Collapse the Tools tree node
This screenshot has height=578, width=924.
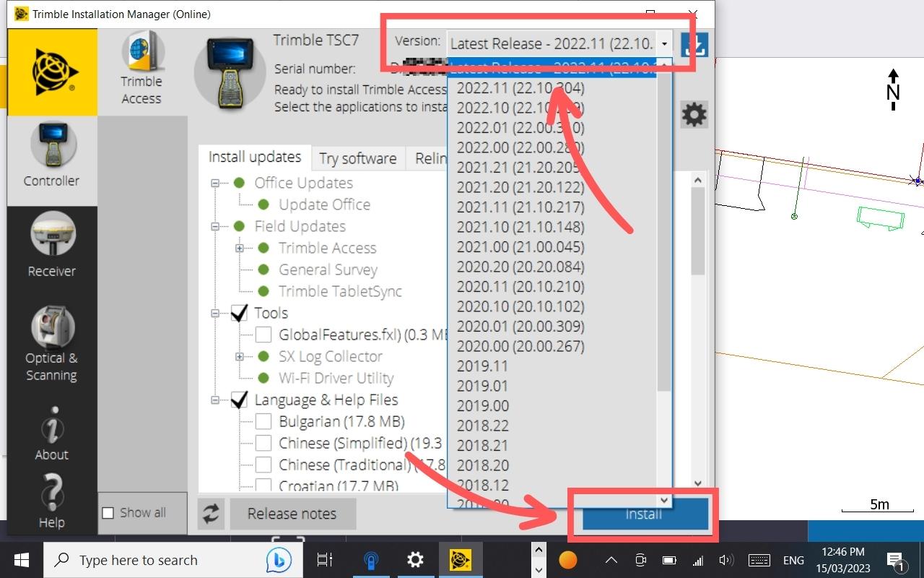tap(215, 314)
